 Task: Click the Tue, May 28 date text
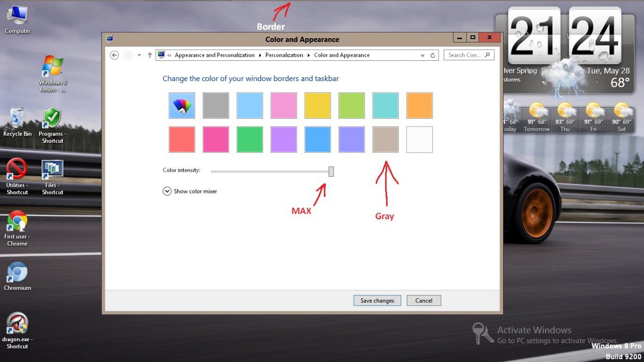pos(608,71)
